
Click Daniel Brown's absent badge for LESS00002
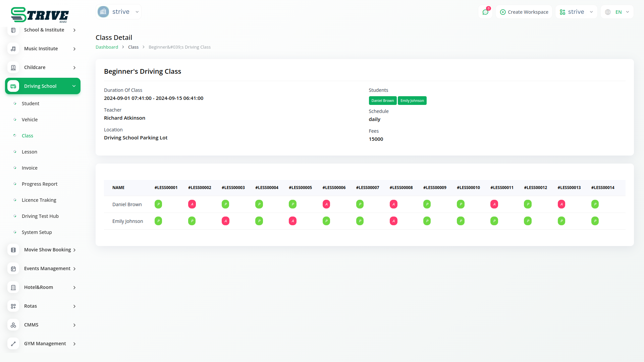[x=192, y=204]
